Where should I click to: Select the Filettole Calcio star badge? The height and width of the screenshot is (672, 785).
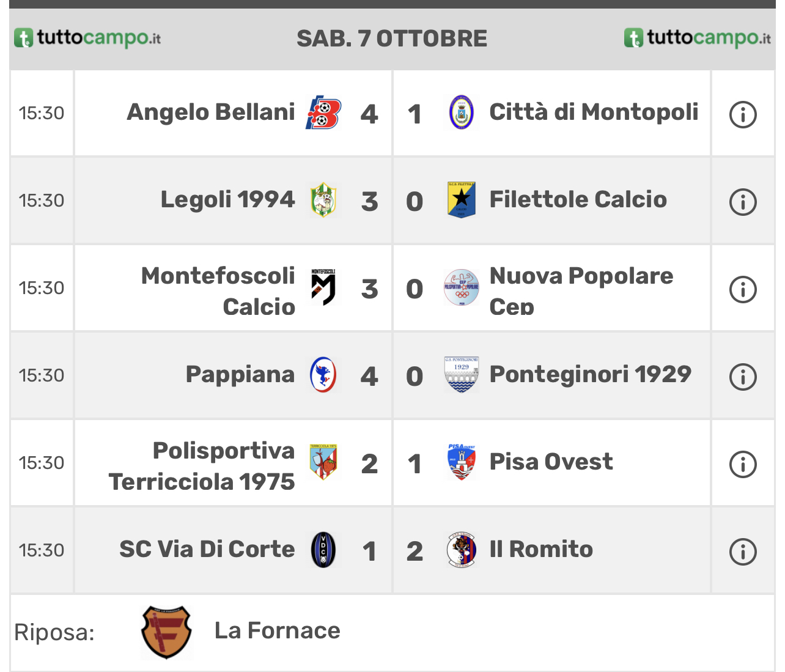(x=462, y=200)
